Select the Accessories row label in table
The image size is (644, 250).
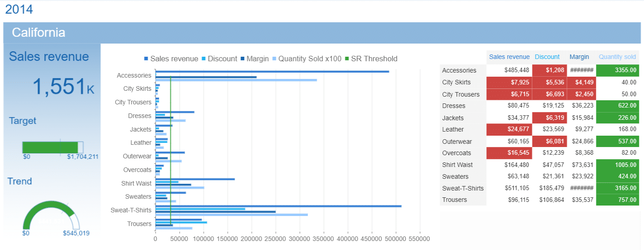(x=459, y=70)
